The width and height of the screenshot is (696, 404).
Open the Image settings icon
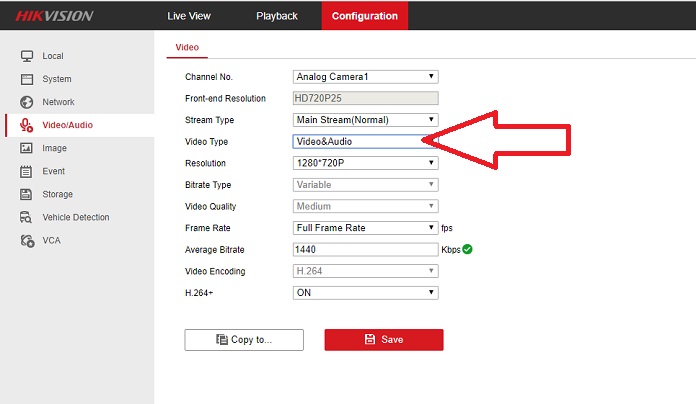coord(27,148)
